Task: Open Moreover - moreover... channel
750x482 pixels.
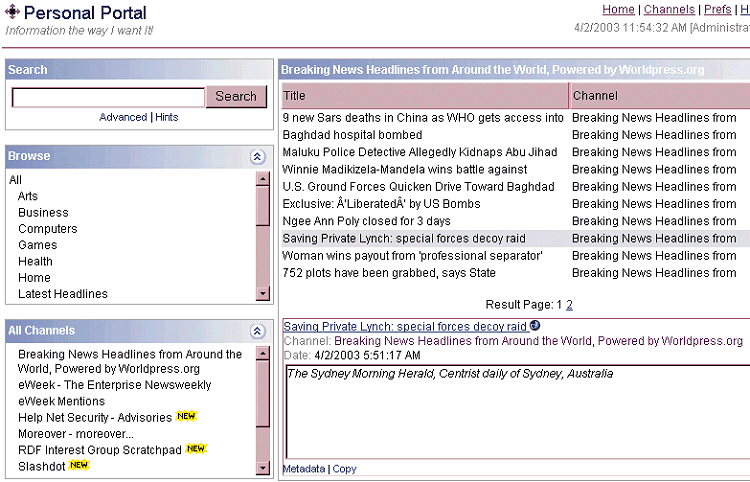Action: (x=76, y=434)
